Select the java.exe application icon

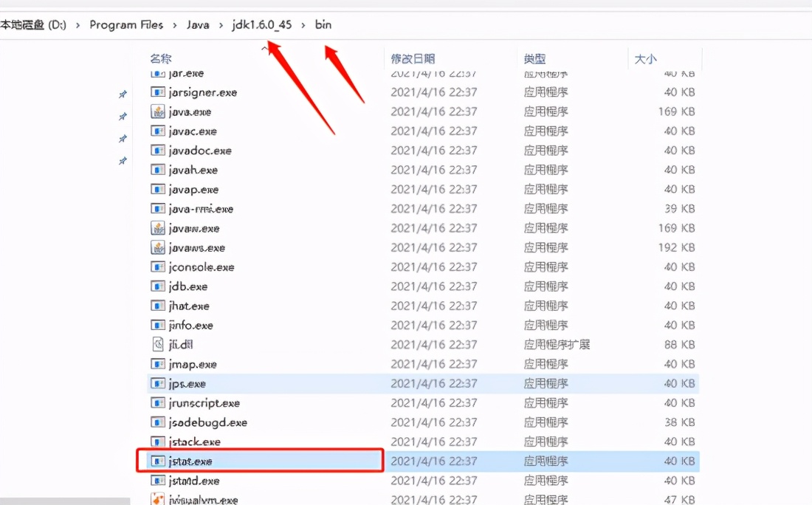pyautogui.click(x=157, y=111)
